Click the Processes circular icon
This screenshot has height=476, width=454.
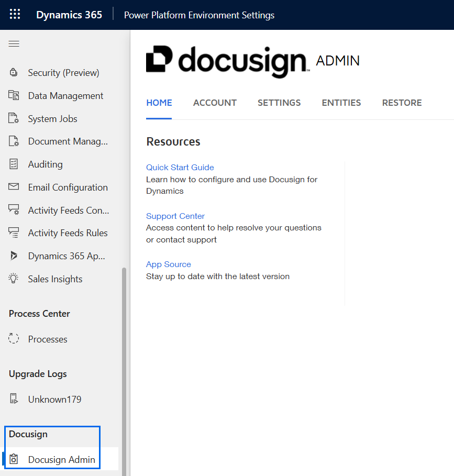coord(14,338)
